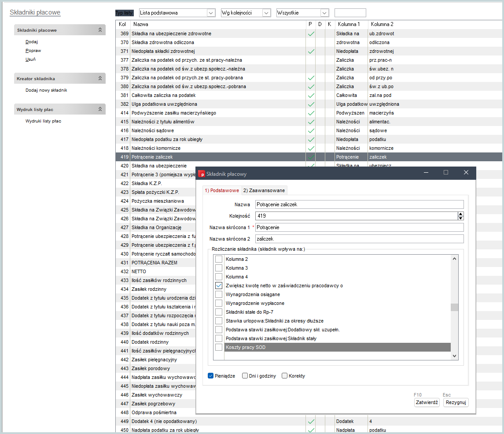Close the Składnik płacowy dialog
This screenshot has width=504, height=434.
click(466, 172)
